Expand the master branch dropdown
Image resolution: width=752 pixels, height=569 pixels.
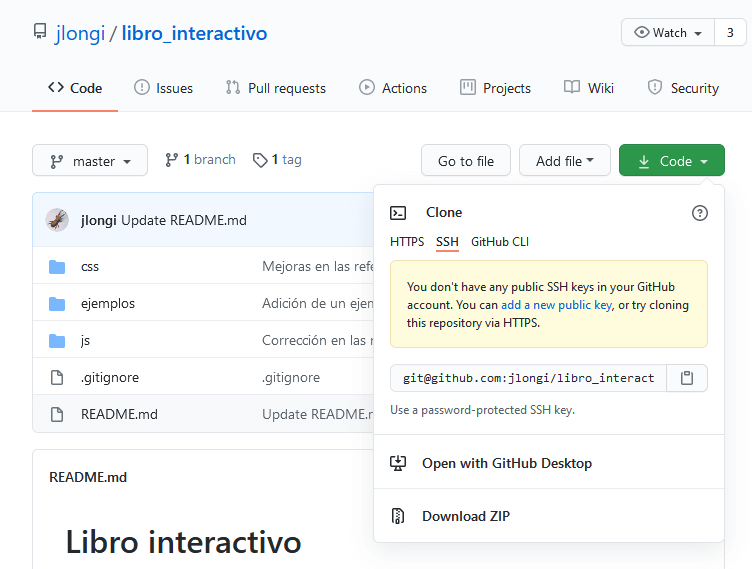(90, 161)
